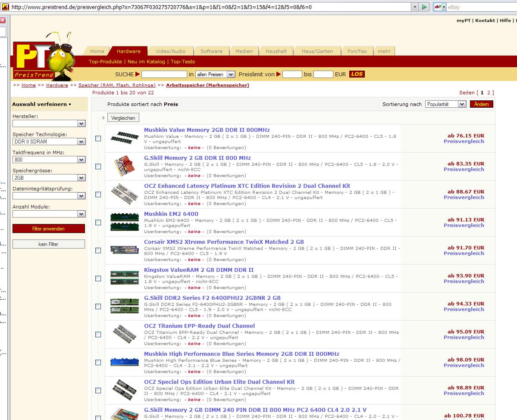
Task: Close the sidebar panel with the red X
Action: [3, 20]
